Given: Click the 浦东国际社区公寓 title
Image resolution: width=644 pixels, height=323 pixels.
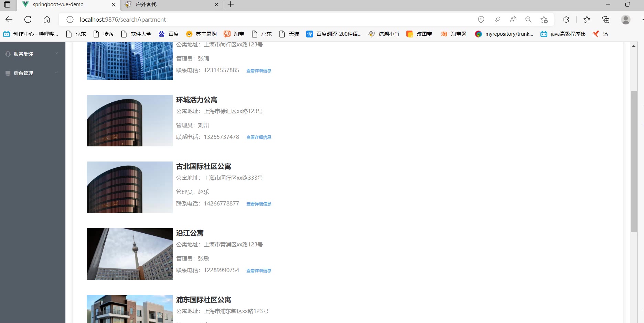Looking at the screenshot, I should pyautogui.click(x=204, y=300).
